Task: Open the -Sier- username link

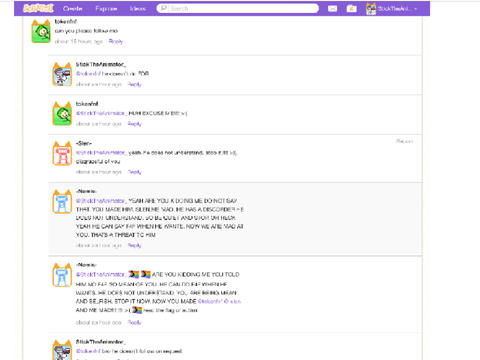Action: [84, 143]
